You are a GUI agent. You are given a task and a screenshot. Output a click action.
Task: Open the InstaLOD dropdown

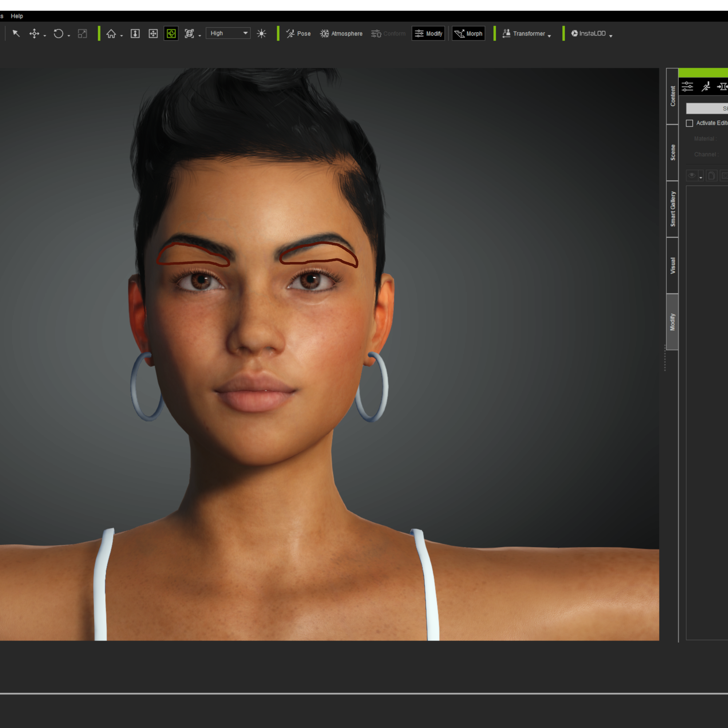[591, 33]
